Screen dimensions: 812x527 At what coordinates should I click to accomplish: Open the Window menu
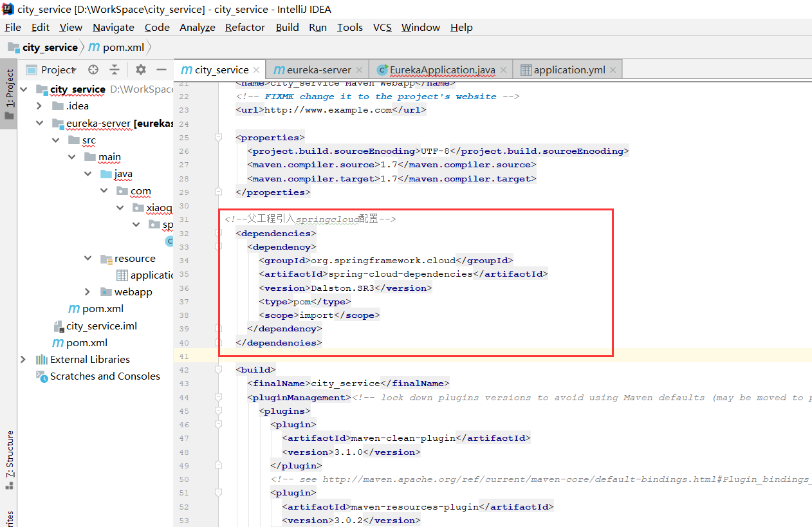tap(421, 27)
